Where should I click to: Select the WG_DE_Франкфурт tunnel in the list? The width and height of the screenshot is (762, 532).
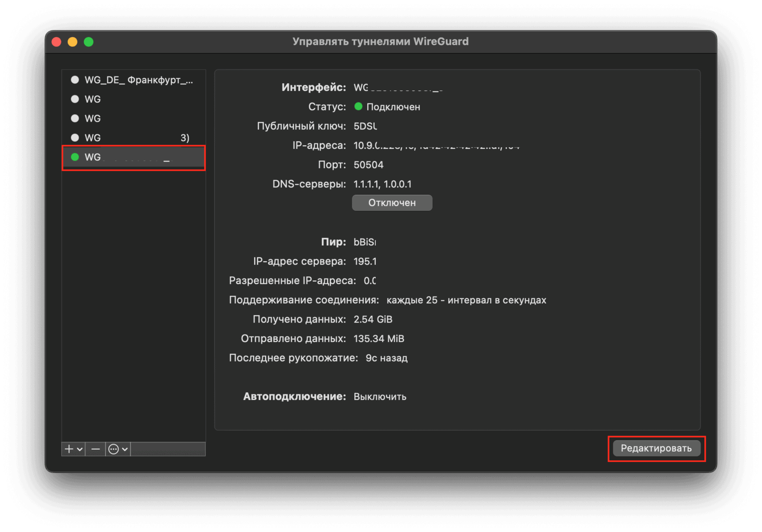138,80
